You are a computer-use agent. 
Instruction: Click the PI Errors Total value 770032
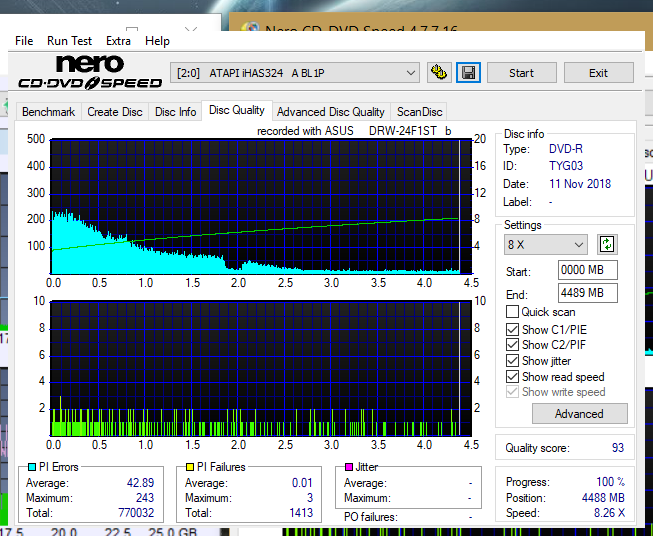(136, 513)
